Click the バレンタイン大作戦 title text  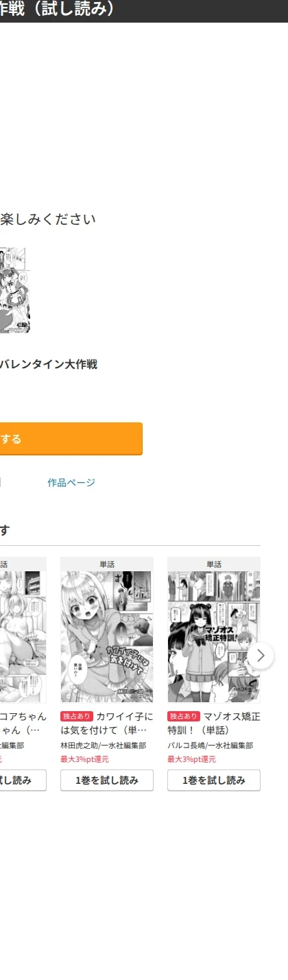click(x=48, y=364)
